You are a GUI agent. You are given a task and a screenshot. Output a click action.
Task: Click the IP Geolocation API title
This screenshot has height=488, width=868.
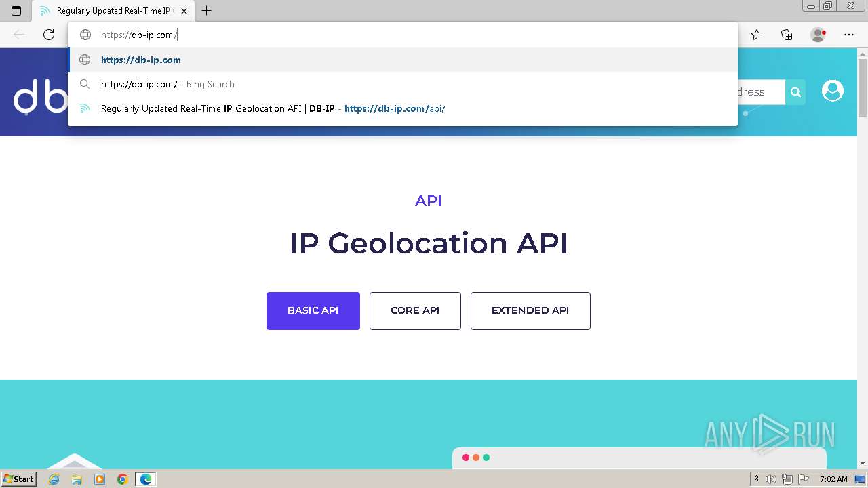tap(429, 243)
